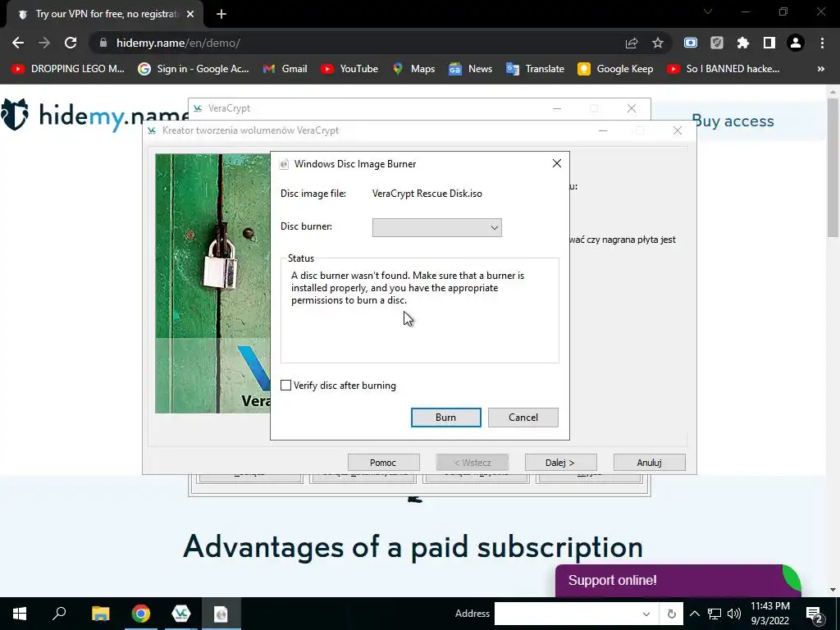Image resolution: width=840 pixels, height=630 pixels.
Task: Click the browser forward arrow
Action: (44, 43)
